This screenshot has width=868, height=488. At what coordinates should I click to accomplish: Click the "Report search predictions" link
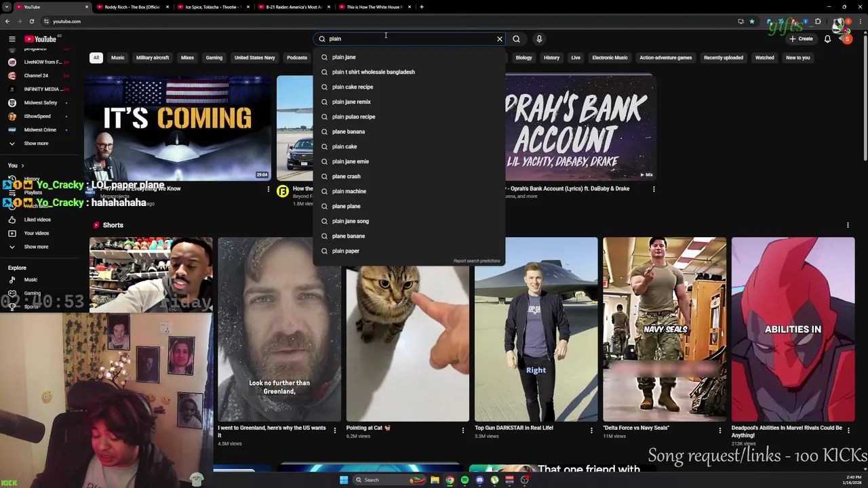476,261
